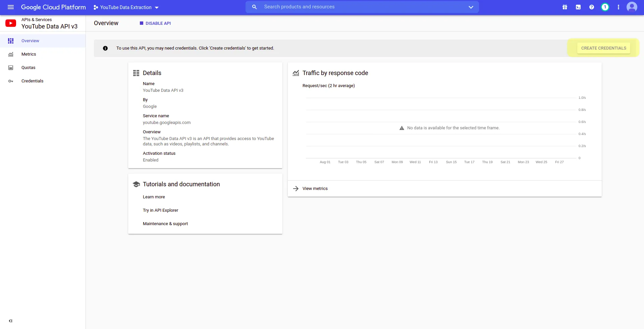Select Overview in the sidebar
The height and width of the screenshot is (329, 644).
43,41
